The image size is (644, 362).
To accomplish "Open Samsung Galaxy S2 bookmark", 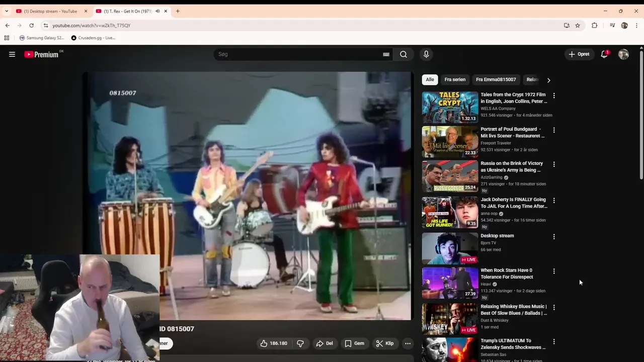I will pyautogui.click(x=42, y=38).
